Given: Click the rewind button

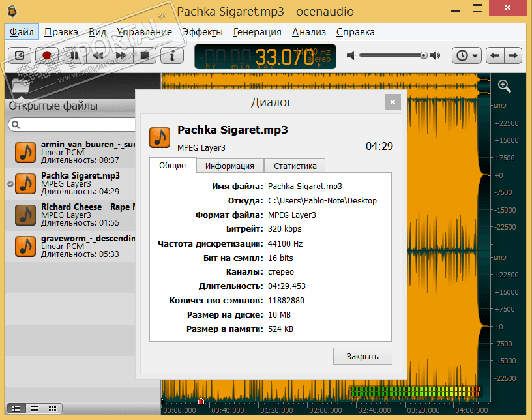Looking at the screenshot, I should coord(98,55).
